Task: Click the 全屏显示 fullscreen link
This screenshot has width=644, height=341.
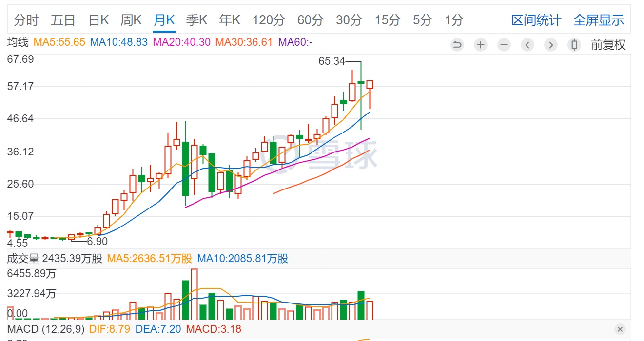Action: coord(599,20)
